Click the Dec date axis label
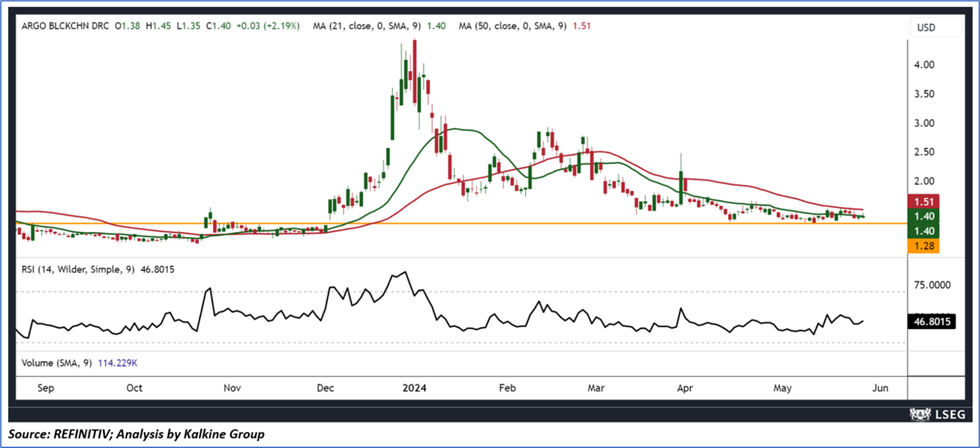The image size is (980, 448). coord(325,388)
